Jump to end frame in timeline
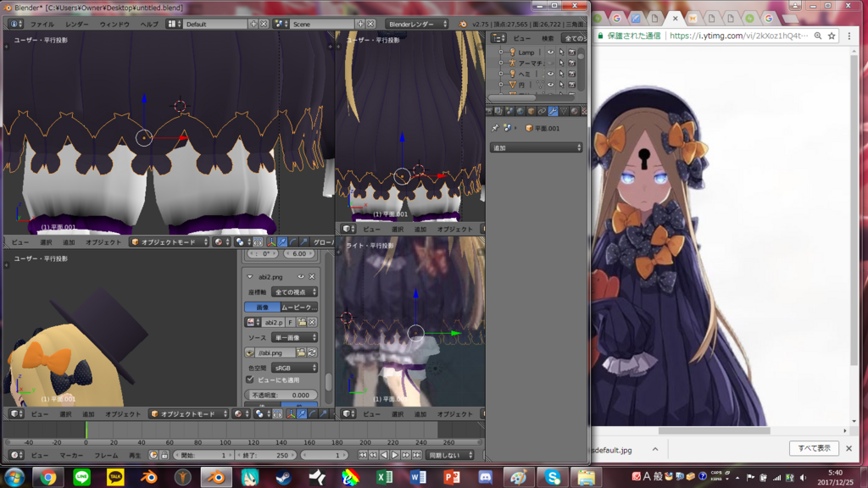Image resolution: width=868 pixels, height=488 pixels. pos(417,455)
